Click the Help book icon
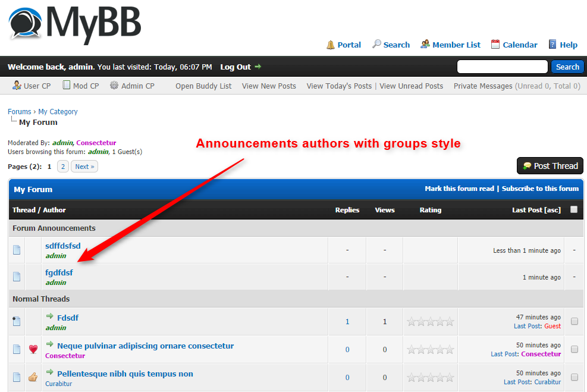Image resolution: width=587 pixels, height=392 pixels. tap(553, 45)
